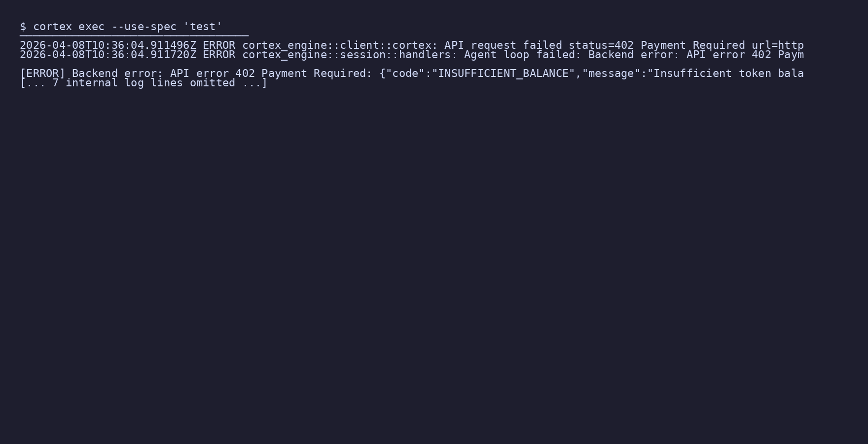Click the horizontal separator line under command

[x=134, y=36]
